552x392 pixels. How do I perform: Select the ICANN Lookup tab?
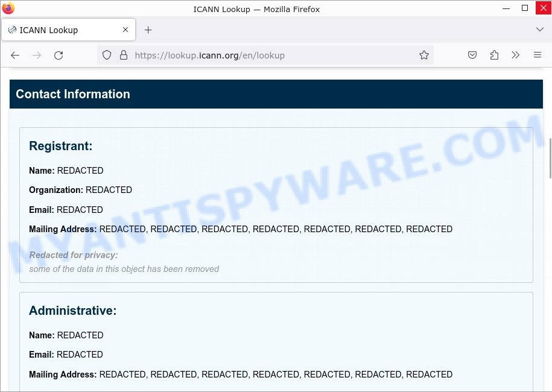68,30
